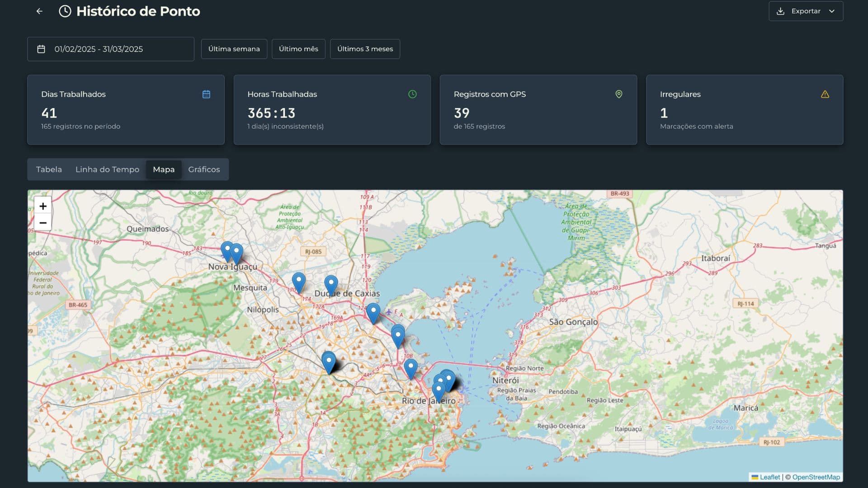The height and width of the screenshot is (488, 868).
Task: Click green clock icon in Horas Trabalhadas card
Action: (412, 94)
